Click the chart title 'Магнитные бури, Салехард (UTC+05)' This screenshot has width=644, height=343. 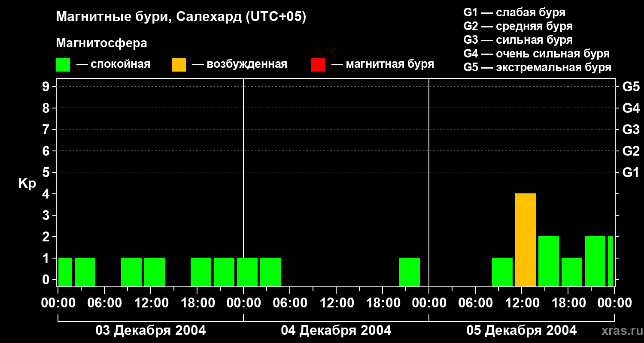[181, 17]
